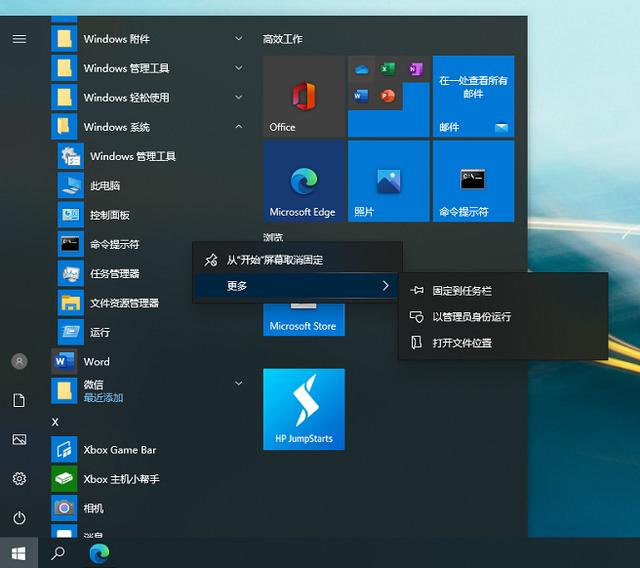Image resolution: width=640 pixels, height=568 pixels.
Task: Launch 命令提示符 from the app list
Action: pos(124,244)
